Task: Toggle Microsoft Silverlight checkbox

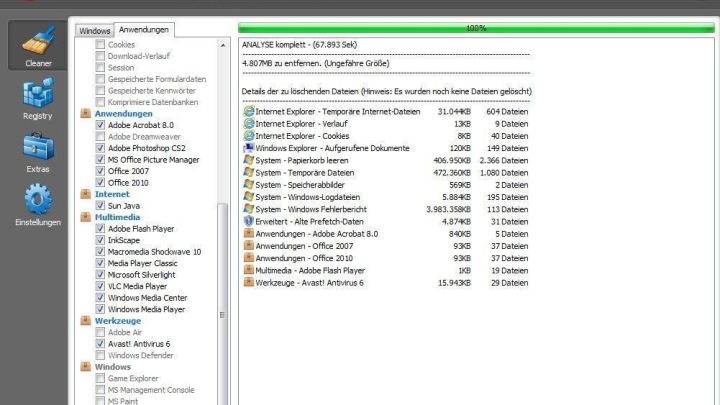Action: (100, 275)
